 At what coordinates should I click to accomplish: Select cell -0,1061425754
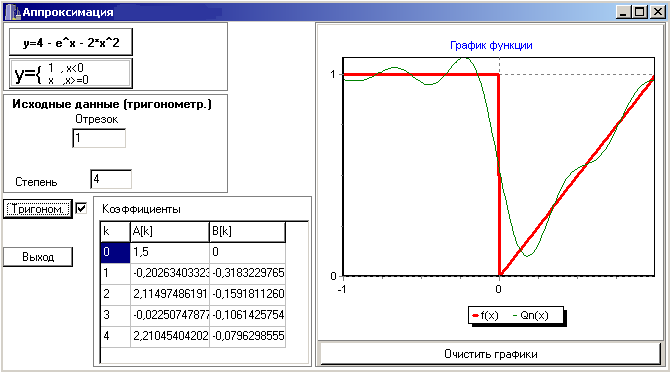click(247, 315)
